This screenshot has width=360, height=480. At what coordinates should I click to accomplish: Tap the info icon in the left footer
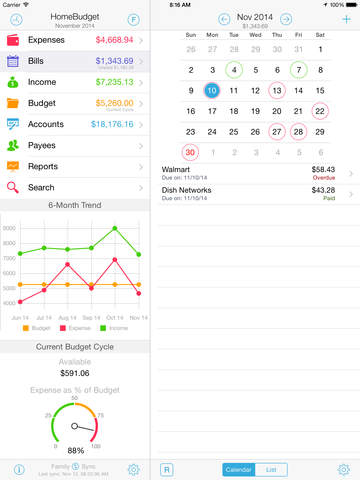coord(19,470)
